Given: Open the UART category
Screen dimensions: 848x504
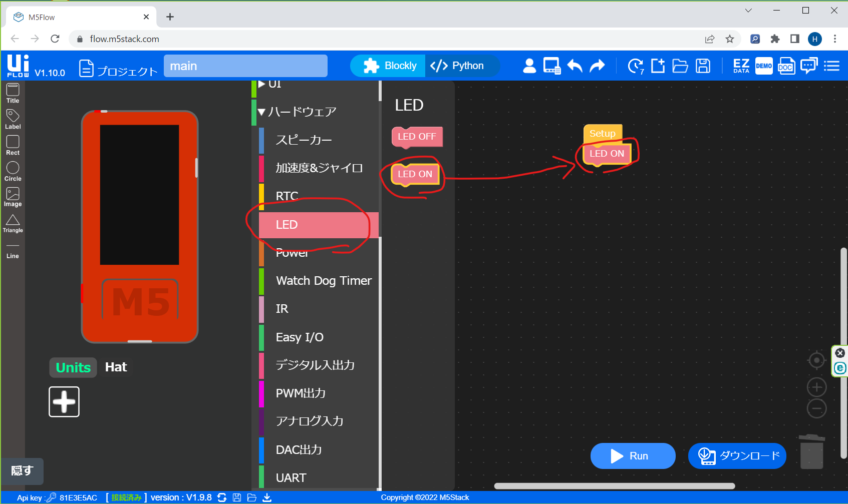Looking at the screenshot, I should pyautogui.click(x=319, y=478).
